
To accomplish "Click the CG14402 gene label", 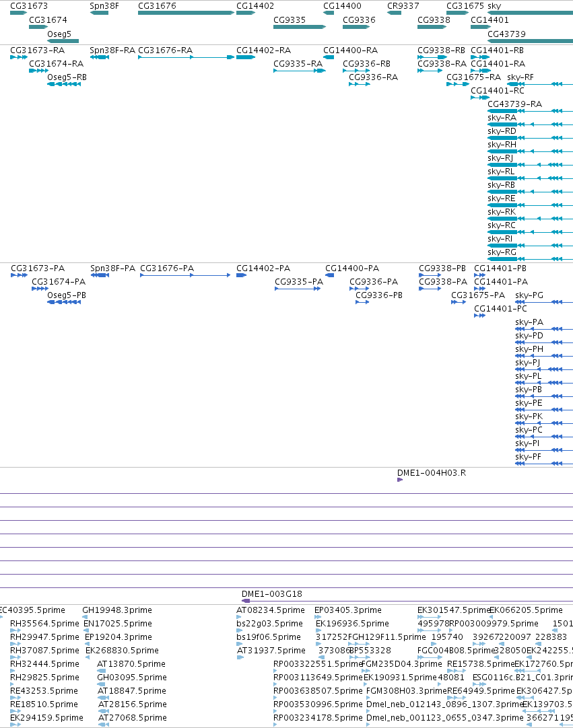I will point(255,6).
